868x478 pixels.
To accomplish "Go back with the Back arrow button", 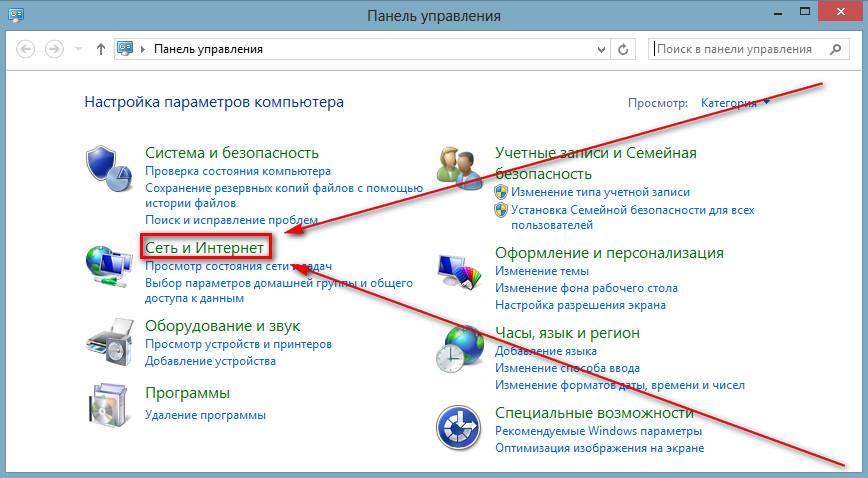I will tap(25, 49).
